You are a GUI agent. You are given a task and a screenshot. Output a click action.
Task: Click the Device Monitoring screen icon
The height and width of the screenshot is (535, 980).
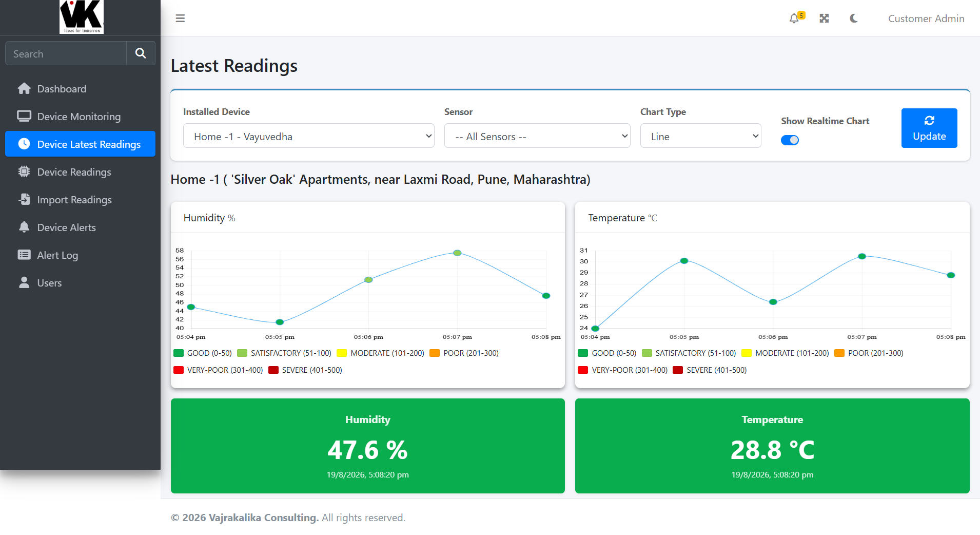tap(24, 117)
